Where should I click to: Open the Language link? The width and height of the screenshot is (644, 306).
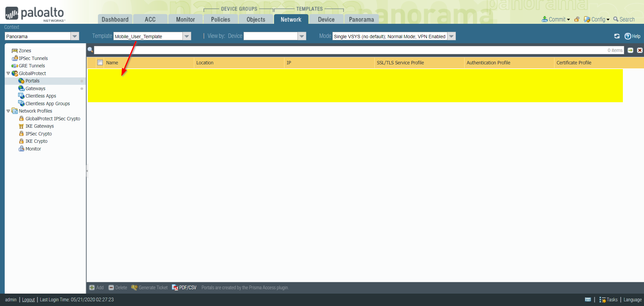(633, 300)
